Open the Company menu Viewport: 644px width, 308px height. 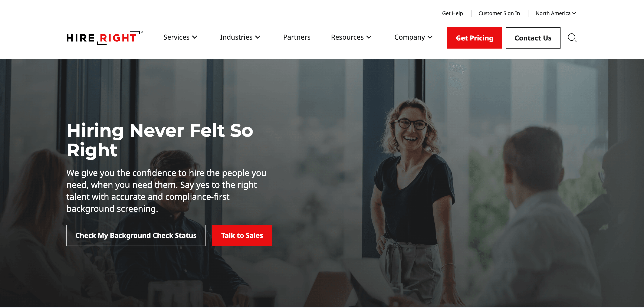pos(414,37)
